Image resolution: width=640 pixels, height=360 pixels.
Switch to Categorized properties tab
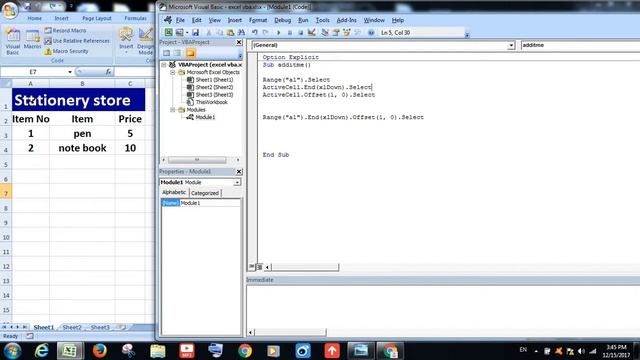pyautogui.click(x=205, y=193)
